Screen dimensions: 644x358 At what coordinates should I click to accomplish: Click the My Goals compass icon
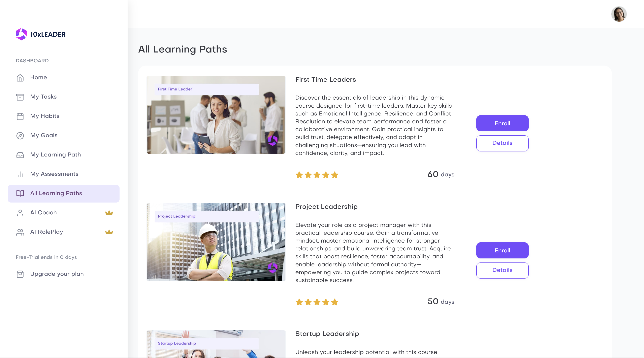click(20, 136)
